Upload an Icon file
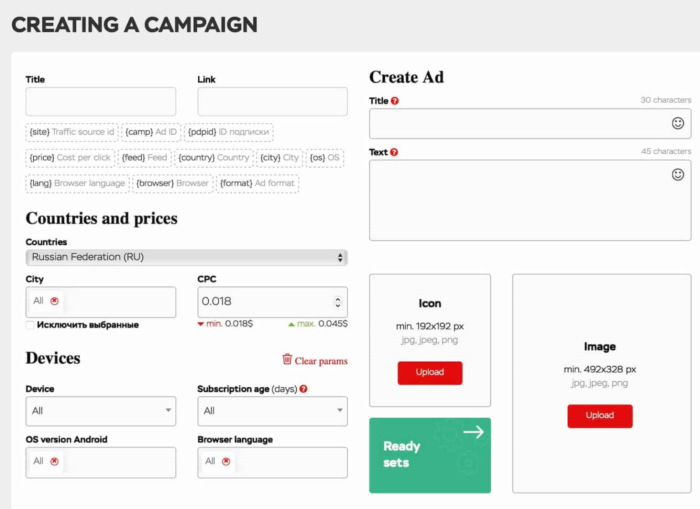The image size is (700, 509). click(430, 372)
